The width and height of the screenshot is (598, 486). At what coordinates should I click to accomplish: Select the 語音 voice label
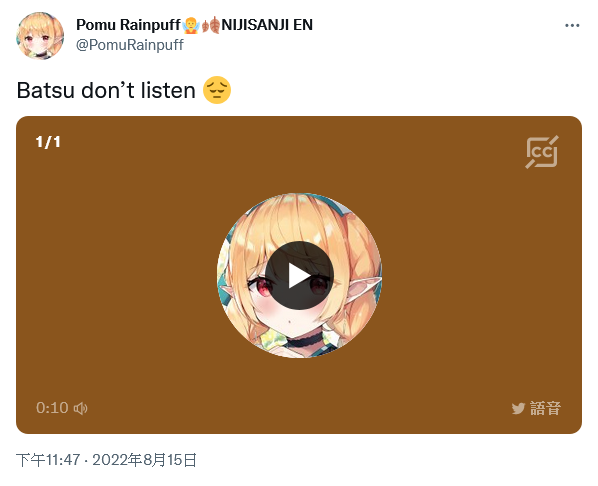click(545, 408)
